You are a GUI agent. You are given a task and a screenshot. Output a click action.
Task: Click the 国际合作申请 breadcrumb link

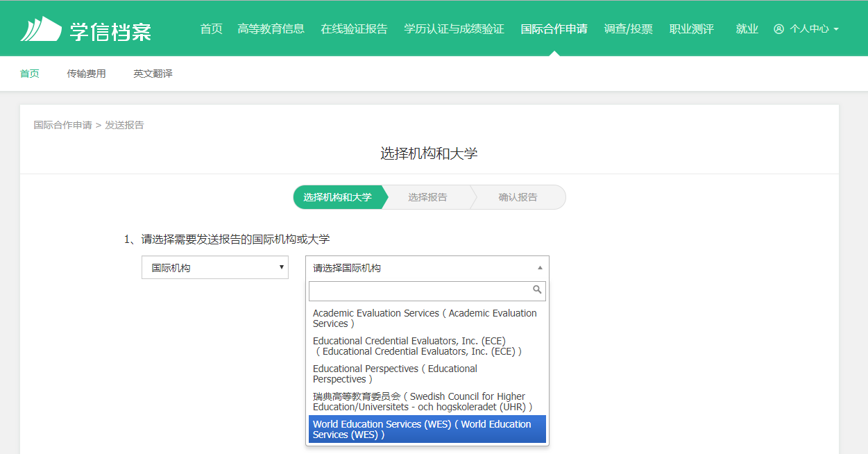(x=62, y=125)
